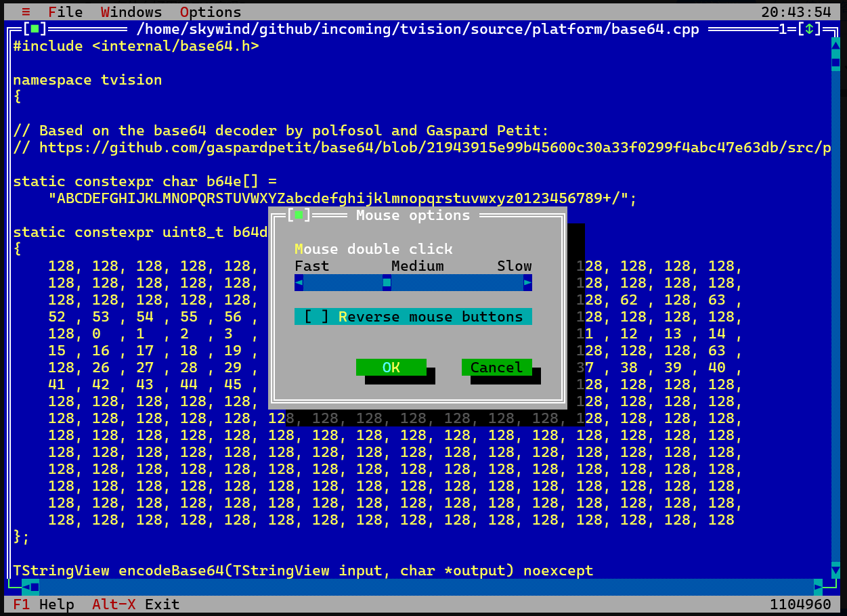The width and height of the screenshot is (847, 616).
Task: Click the horizontal scrollbar right arrow
Action: pyautogui.click(x=818, y=587)
